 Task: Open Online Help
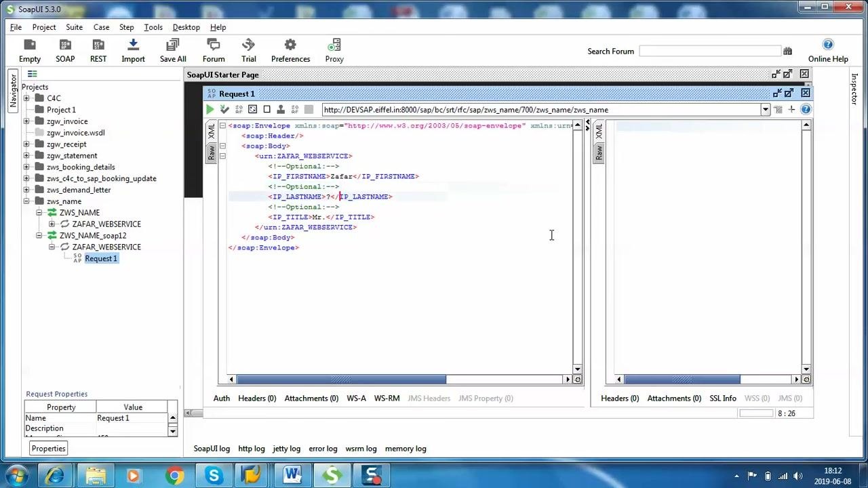pos(828,51)
